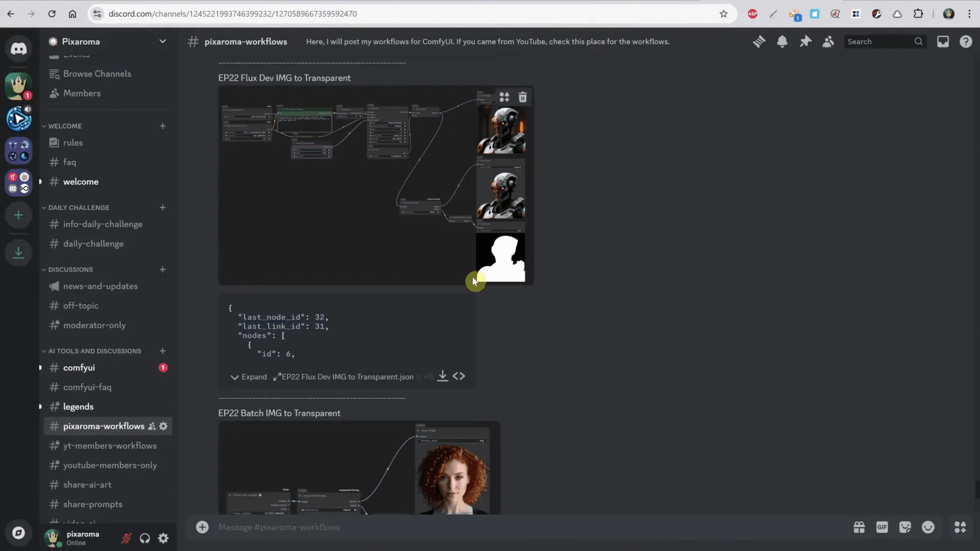Open Browse Channels
This screenshot has height=551, width=980.
point(108,74)
